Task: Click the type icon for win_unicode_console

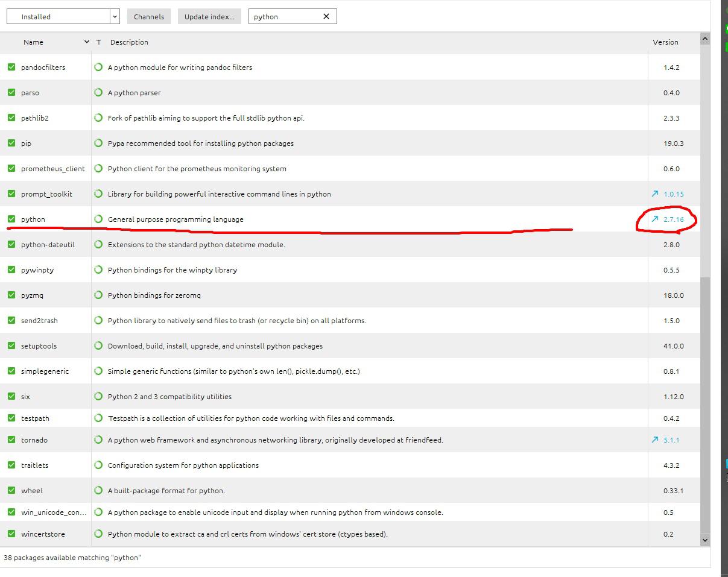Action: (98, 512)
